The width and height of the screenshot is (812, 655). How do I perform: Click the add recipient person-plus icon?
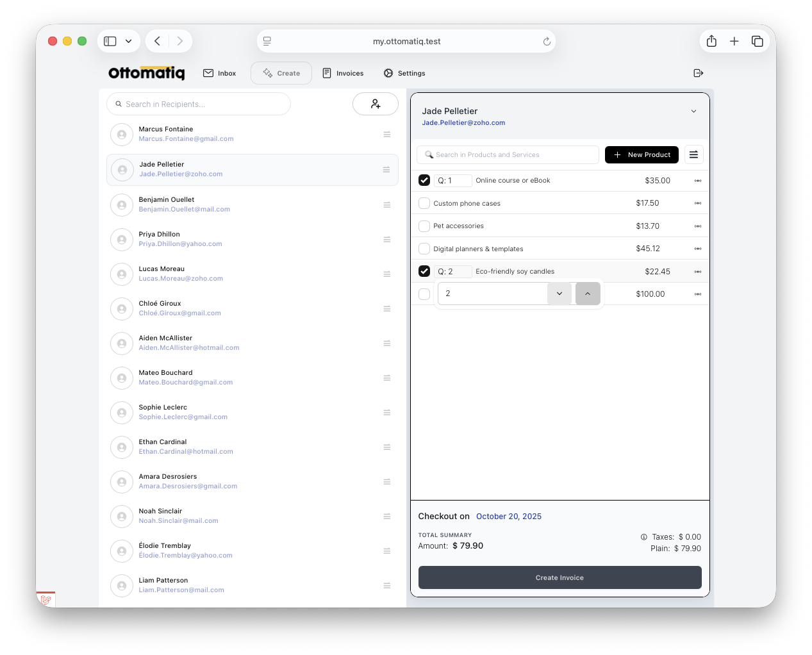[x=376, y=103]
